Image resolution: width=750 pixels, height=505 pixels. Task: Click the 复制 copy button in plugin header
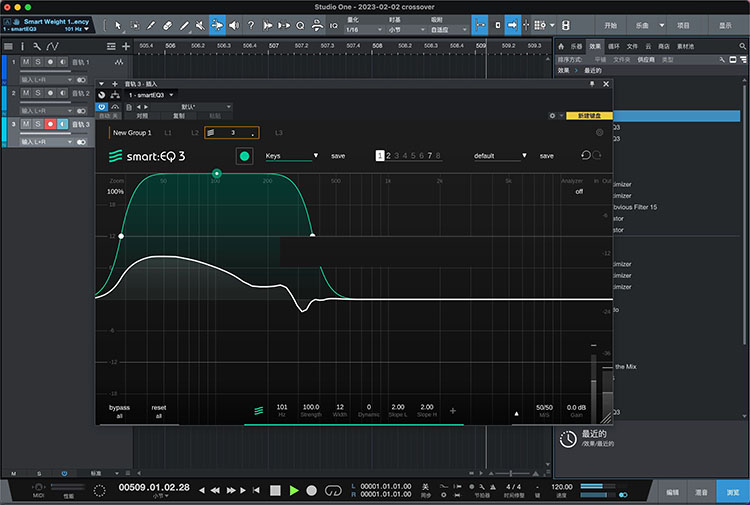[x=178, y=116]
